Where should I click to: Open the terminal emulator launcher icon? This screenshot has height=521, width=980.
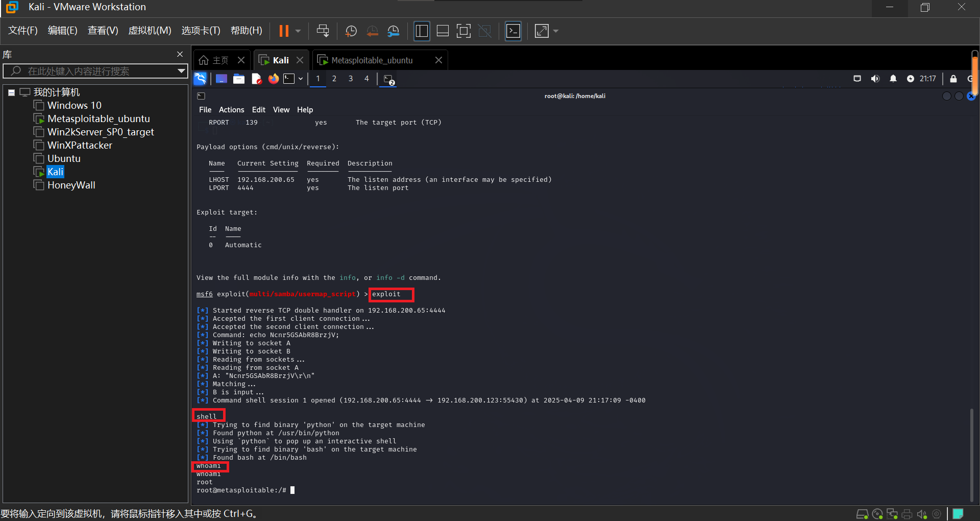[x=289, y=79]
